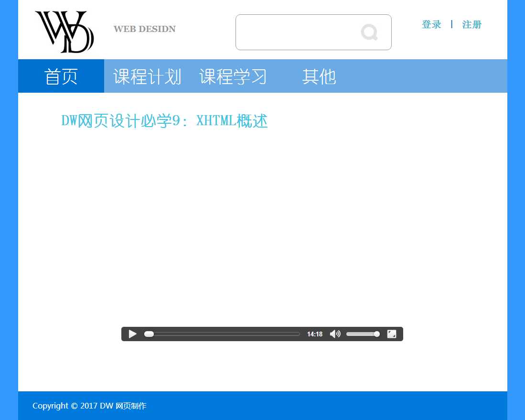Open the 登录 login link

(x=431, y=24)
